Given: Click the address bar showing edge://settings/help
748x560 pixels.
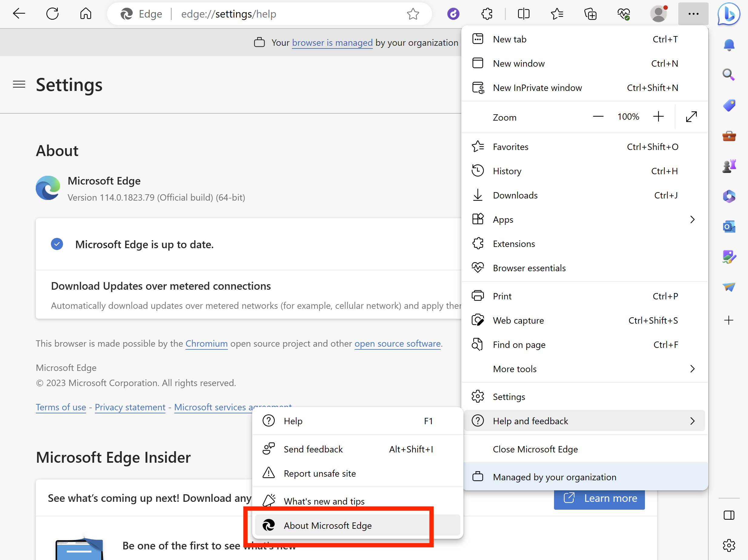Looking at the screenshot, I should [x=269, y=14].
